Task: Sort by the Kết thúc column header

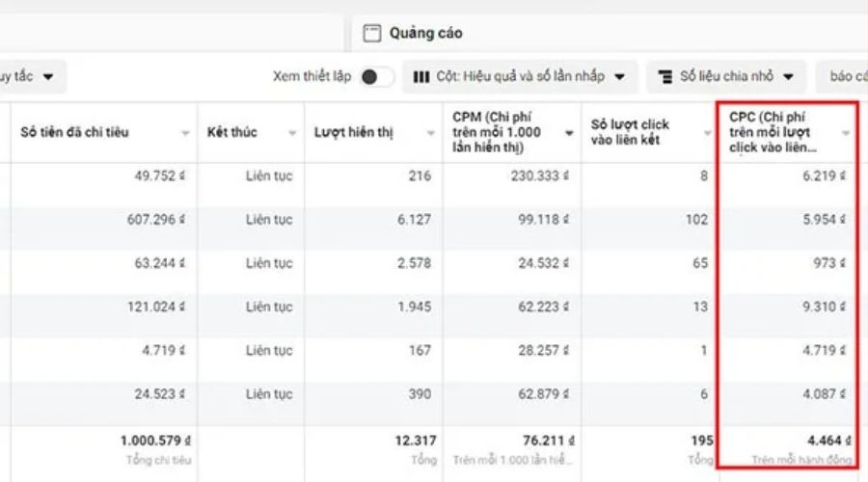Action: pyautogui.click(x=231, y=132)
